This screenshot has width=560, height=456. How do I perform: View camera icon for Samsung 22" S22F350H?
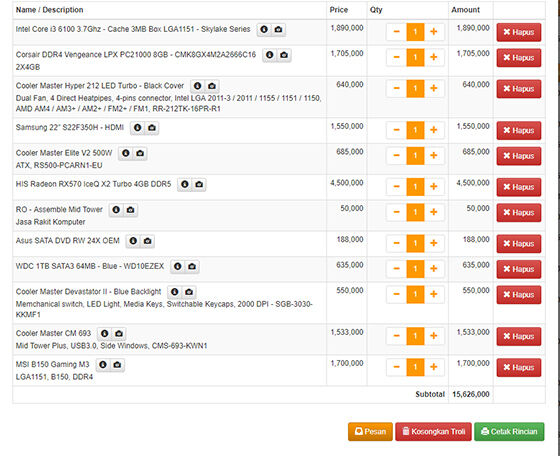[x=152, y=128]
